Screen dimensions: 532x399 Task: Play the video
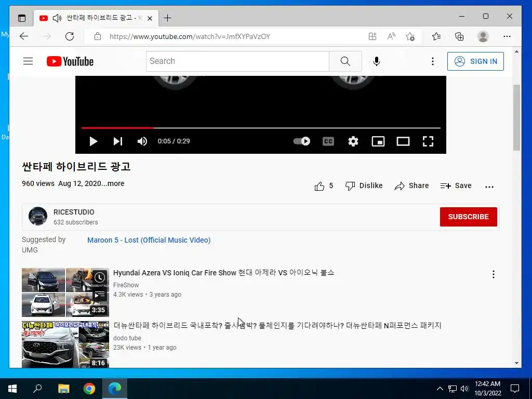pyautogui.click(x=94, y=141)
